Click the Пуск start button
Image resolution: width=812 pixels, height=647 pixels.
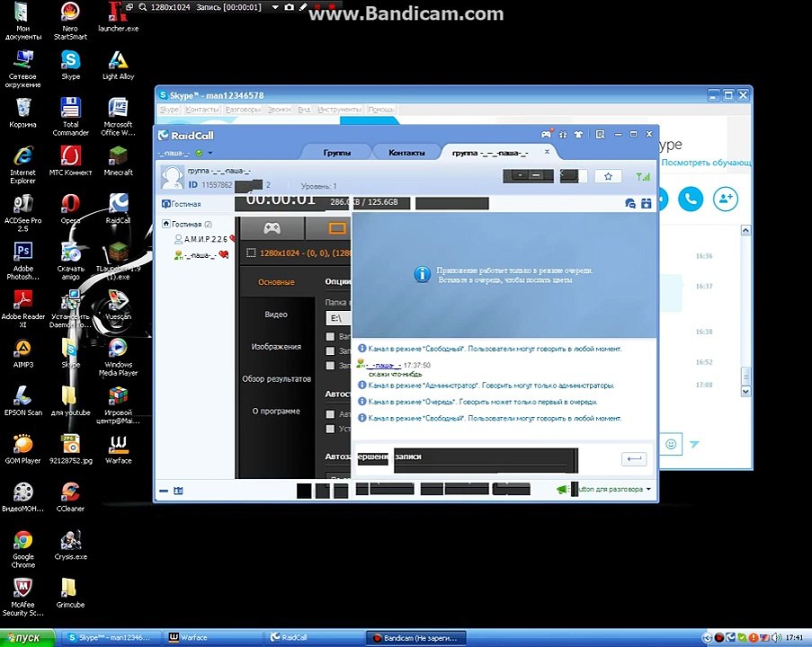click(x=28, y=638)
